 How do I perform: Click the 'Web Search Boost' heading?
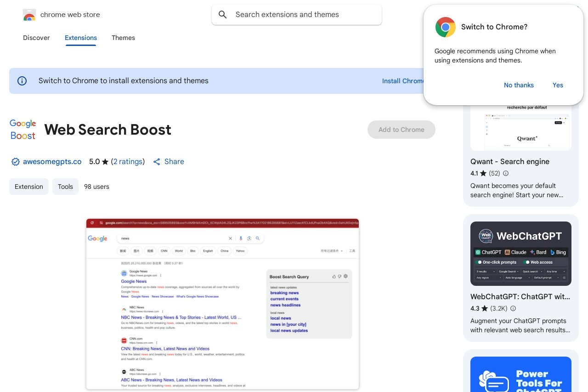click(x=108, y=130)
